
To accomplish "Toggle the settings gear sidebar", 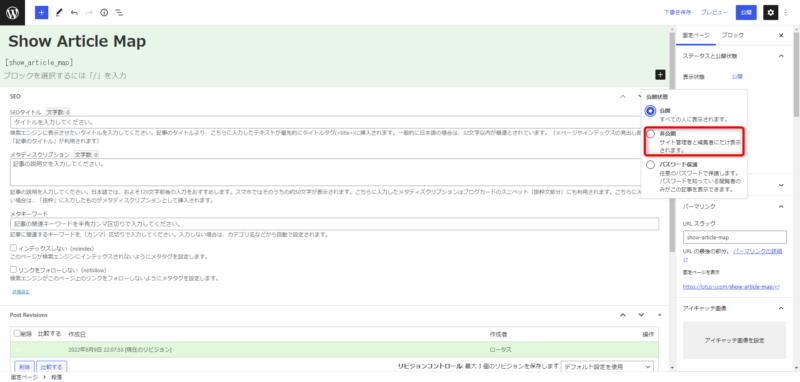I will click(770, 12).
